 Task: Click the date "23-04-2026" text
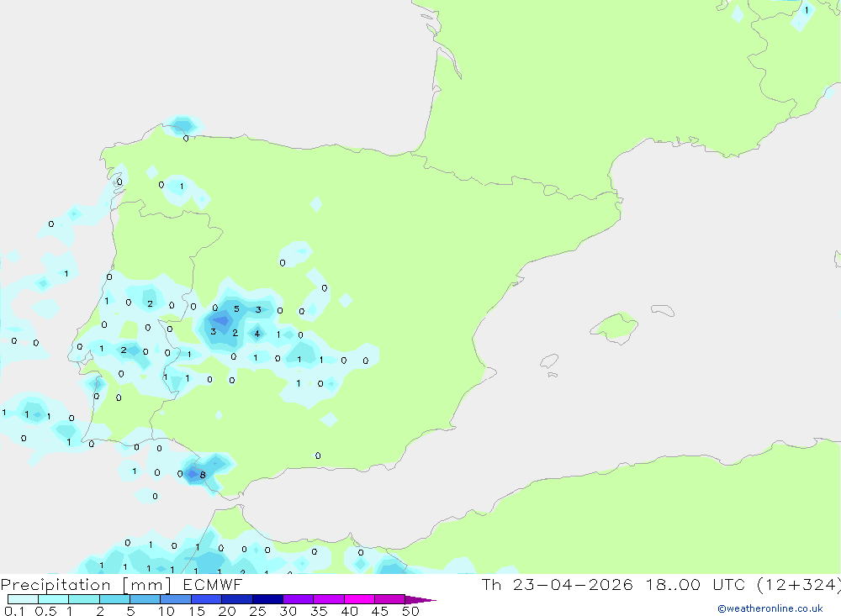point(573,584)
